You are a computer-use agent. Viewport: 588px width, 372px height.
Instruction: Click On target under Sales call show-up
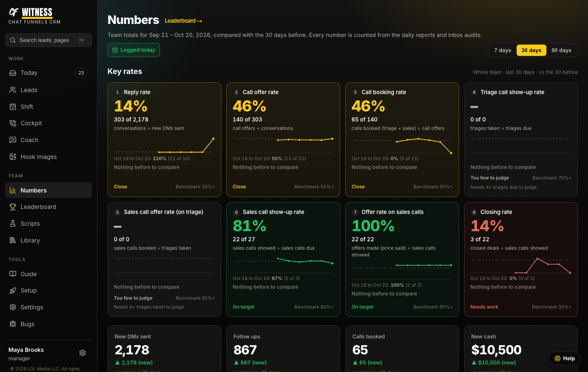(x=244, y=307)
